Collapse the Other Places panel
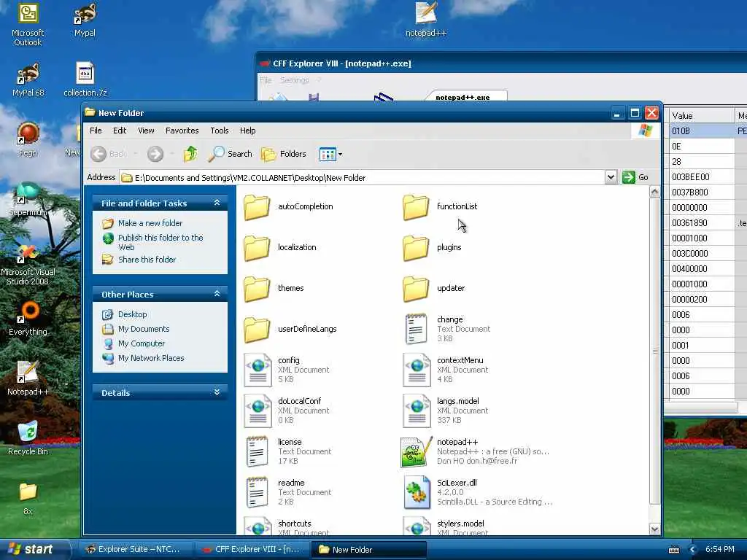The width and height of the screenshot is (747, 560). (217, 294)
